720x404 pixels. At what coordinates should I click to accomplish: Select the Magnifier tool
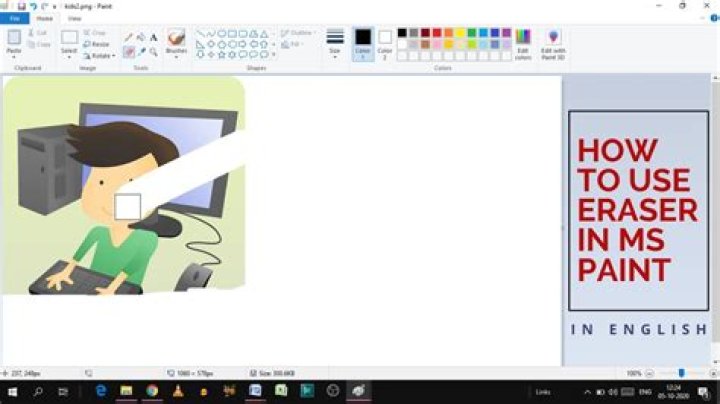coord(153,51)
